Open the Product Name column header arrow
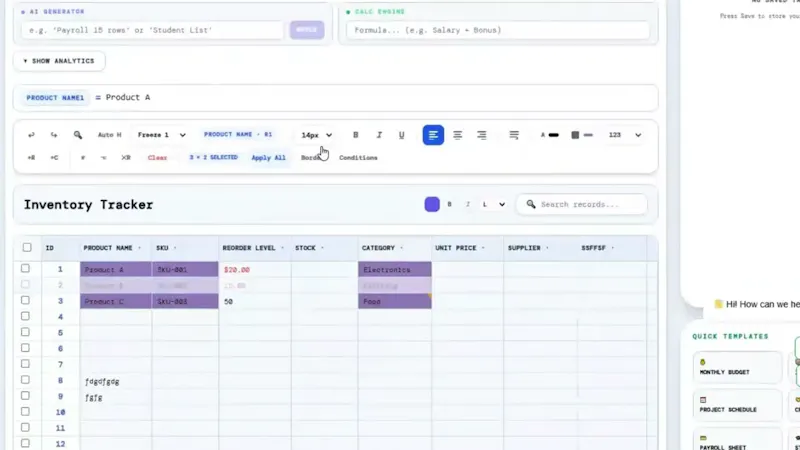This screenshot has width=800, height=450. pos(139,248)
